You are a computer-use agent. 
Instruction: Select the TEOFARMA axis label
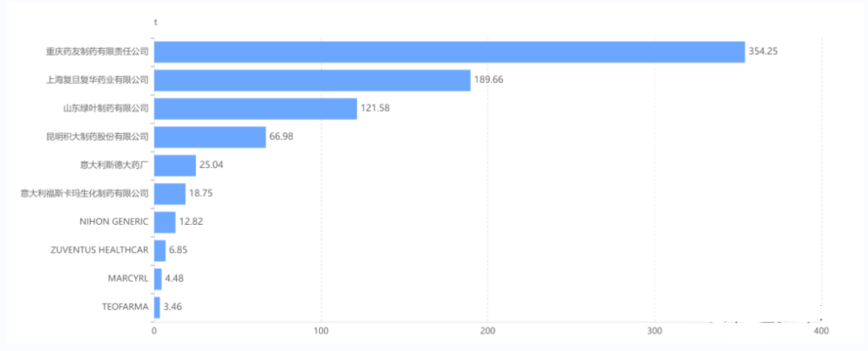coord(125,306)
